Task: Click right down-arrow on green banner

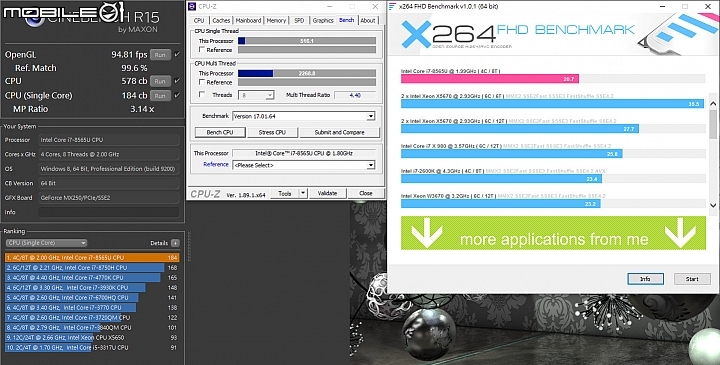Action: point(681,233)
